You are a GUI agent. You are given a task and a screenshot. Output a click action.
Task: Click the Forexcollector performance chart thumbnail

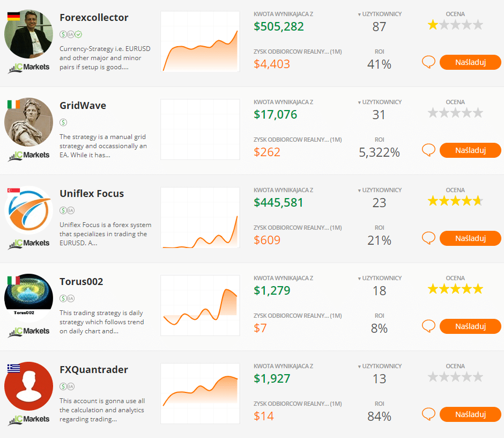200,41
